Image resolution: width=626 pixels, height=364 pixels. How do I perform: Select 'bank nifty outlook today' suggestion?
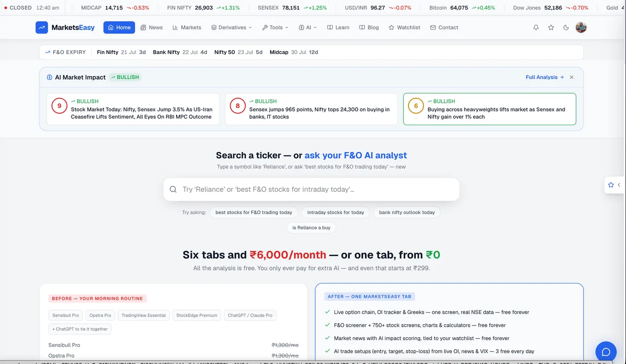pos(407,212)
